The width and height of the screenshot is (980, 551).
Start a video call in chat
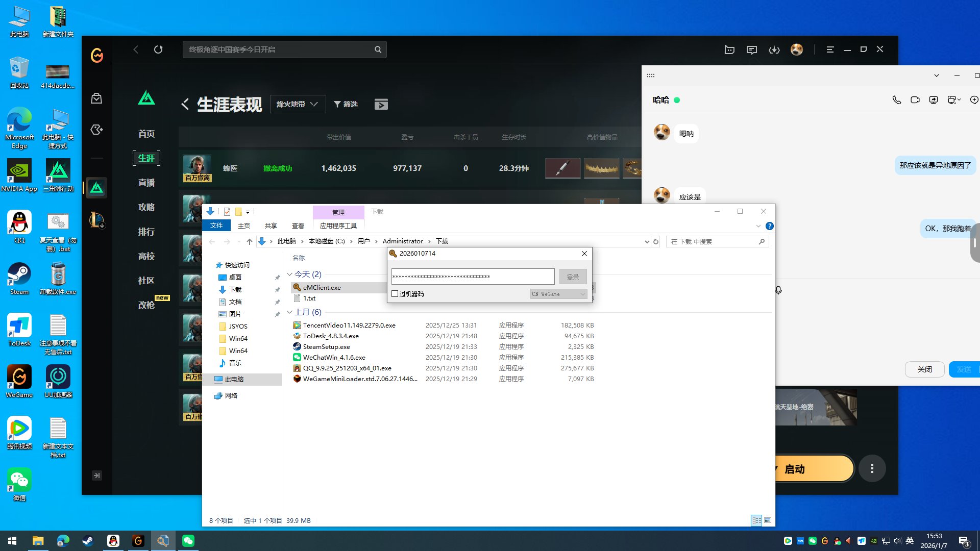(915, 100)
